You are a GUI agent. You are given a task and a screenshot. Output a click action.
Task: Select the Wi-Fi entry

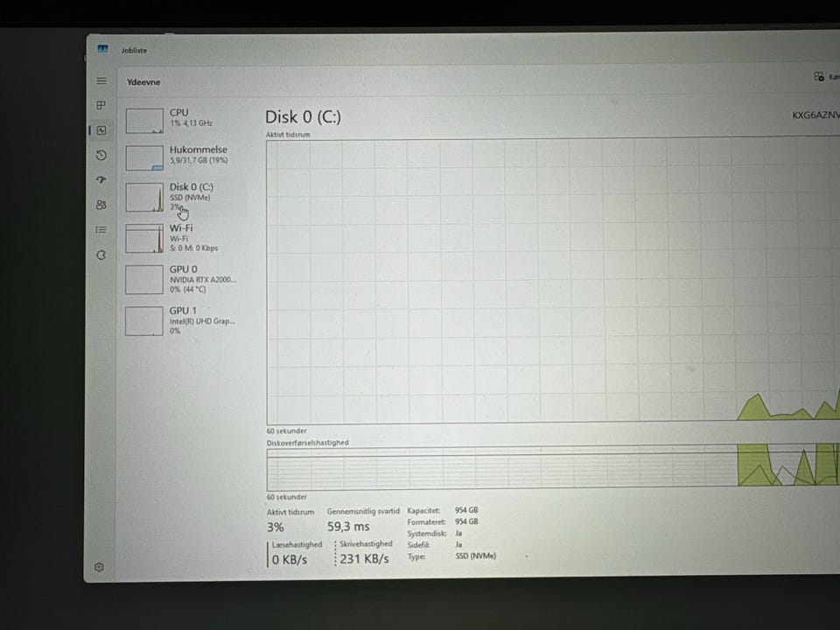(x=184, y=238)
